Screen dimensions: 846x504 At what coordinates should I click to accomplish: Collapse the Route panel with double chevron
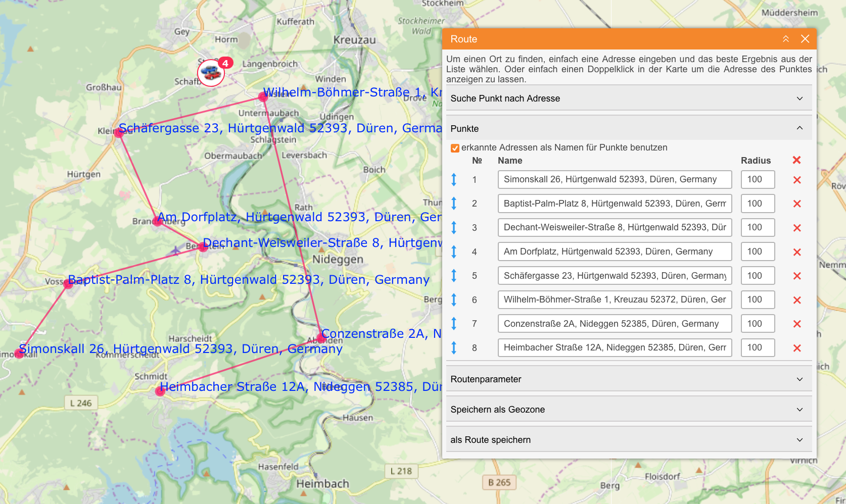[786, 39]
